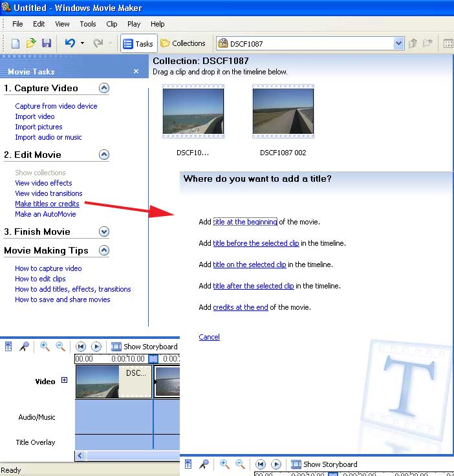This screenshot has height=476, width=454.
Task: Click Import pictures link
Action: pyautogui.click(x=39, y=127)
